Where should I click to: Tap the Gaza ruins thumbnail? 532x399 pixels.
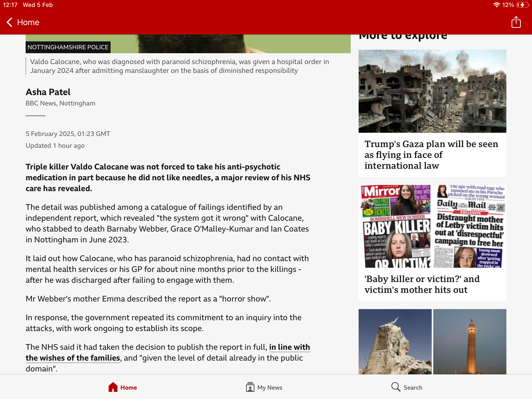[x=432, y=91]
